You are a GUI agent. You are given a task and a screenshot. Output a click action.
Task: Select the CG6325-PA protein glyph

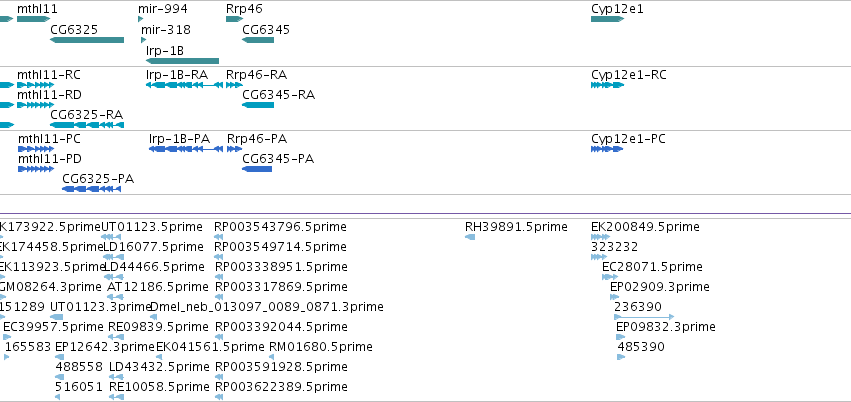coord(91,189)
